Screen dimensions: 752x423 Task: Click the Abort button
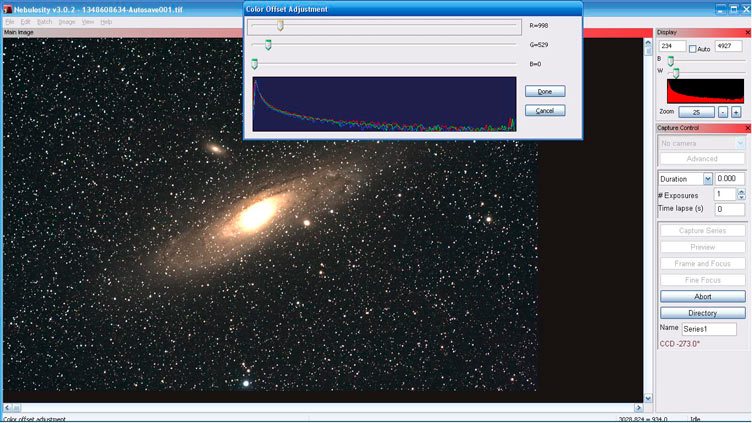[x=702, y=296]
